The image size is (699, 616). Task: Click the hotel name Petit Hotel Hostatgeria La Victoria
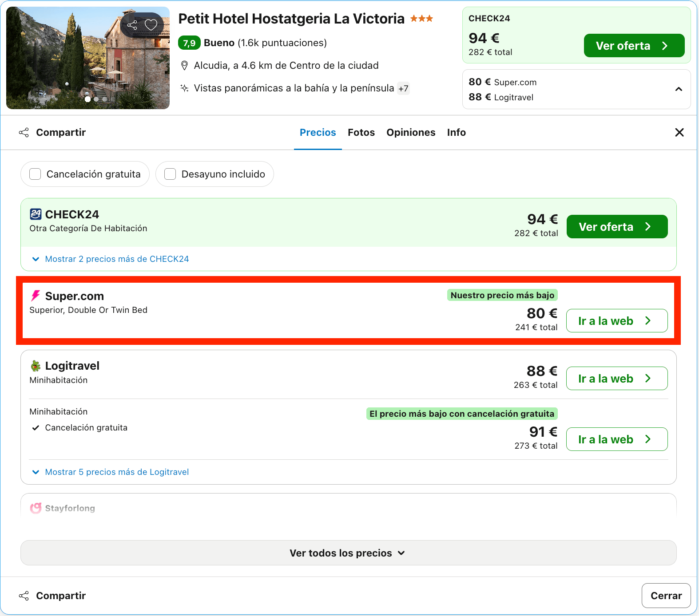coord(291,19)
